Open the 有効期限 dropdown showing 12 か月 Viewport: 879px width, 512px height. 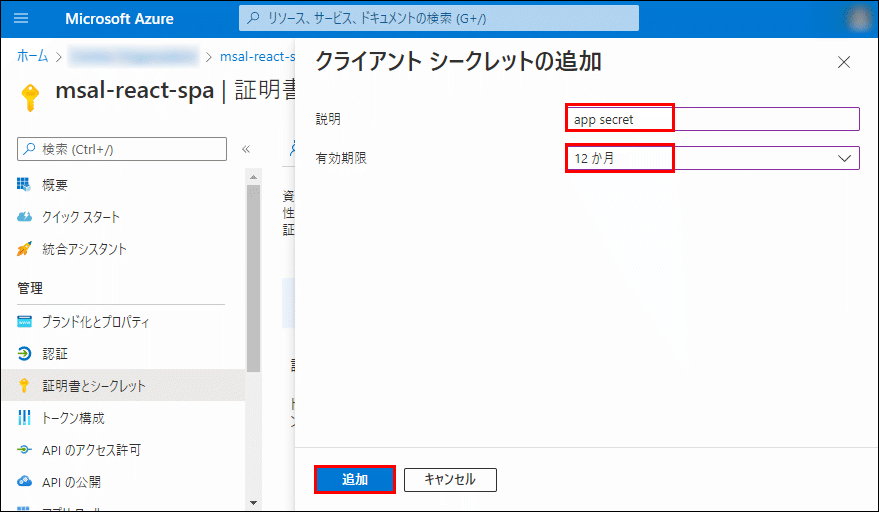click(713, 158)
